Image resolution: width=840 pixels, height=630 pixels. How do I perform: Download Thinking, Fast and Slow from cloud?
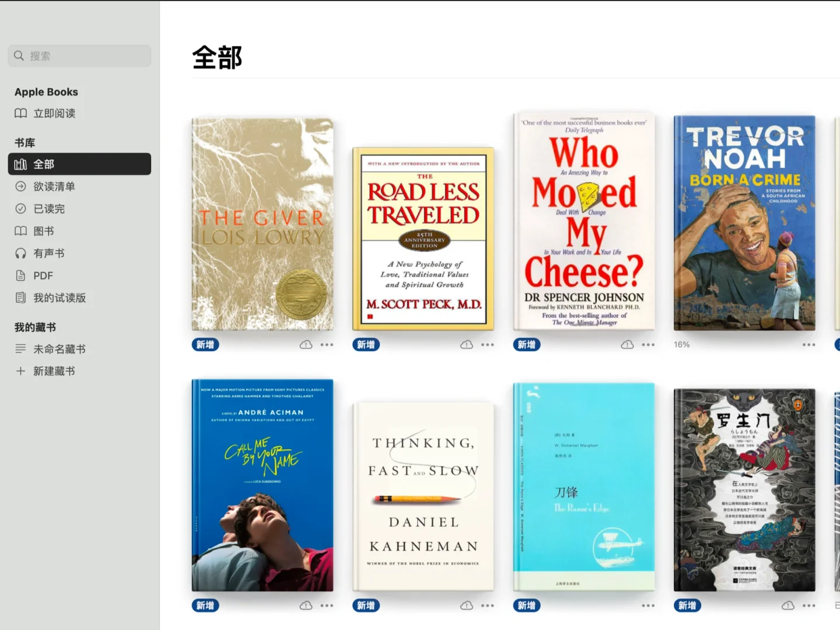pyautogui.click(x=467, y=605)
